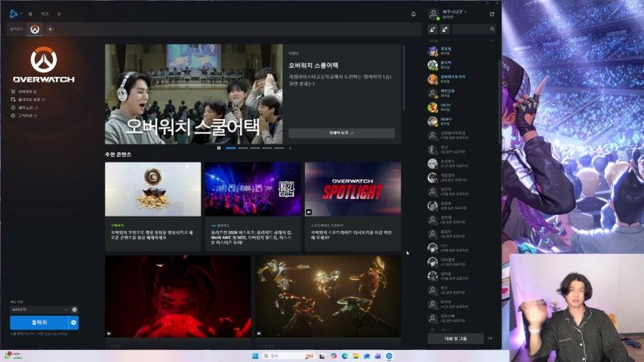Open the Battle.net logo menu

pos(15,14)
